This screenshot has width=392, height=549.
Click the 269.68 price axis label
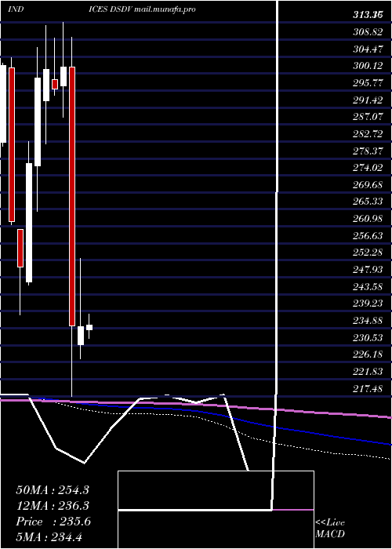[368, 185]
